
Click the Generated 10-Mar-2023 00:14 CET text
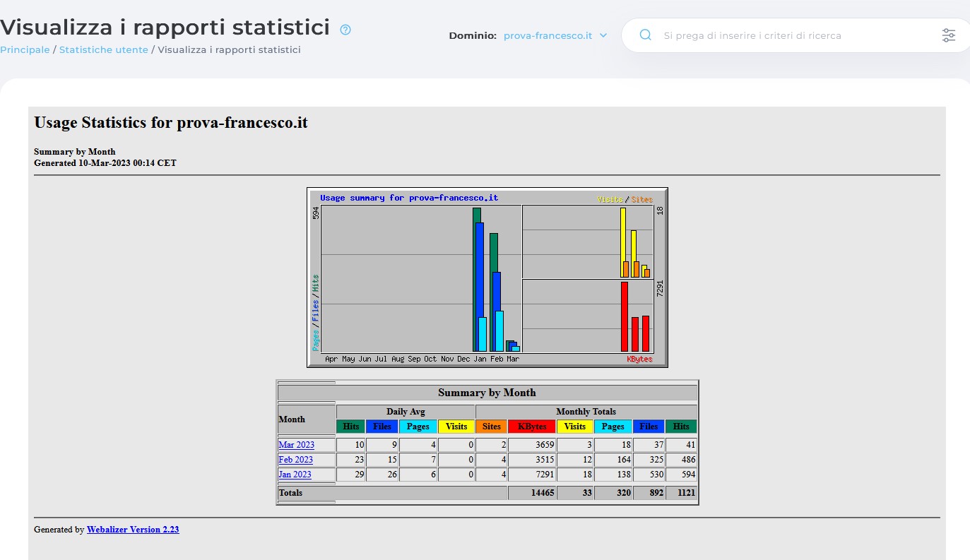point(105,163)
